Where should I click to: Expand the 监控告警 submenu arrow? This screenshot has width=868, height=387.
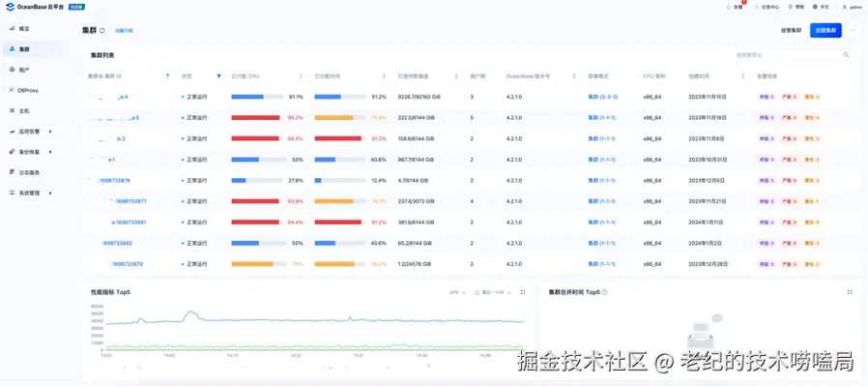point(50,132)
